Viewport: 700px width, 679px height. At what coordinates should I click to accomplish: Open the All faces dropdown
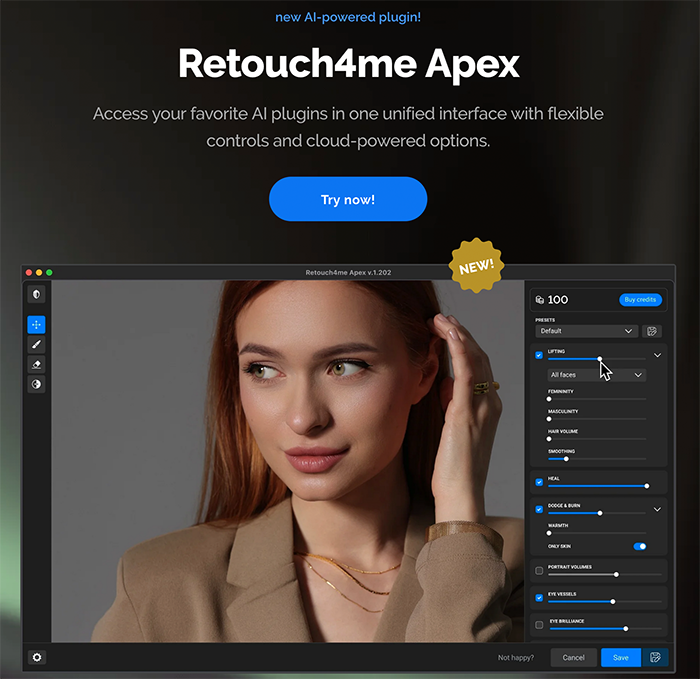coord(596,375)
